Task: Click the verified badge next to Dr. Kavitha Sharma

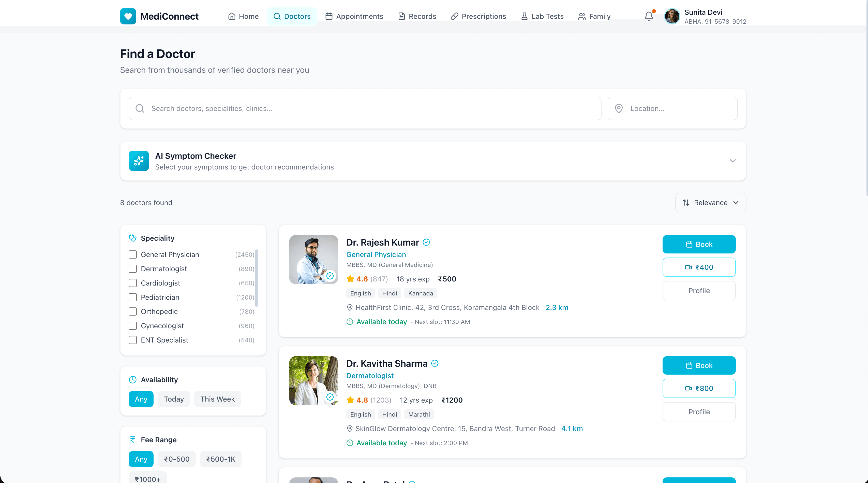Action: [434, 363]
